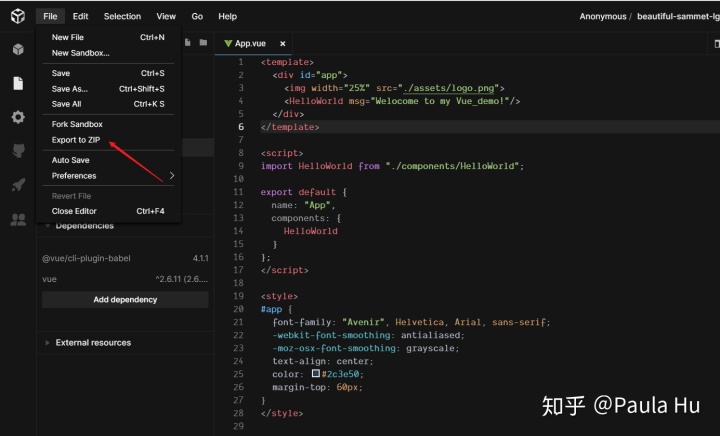Image resolution: width=720 pixels, height=436 pixels.
Task: Click the 'Welocome to my Vue_demo!' string
Action: [x=439, y=101]
